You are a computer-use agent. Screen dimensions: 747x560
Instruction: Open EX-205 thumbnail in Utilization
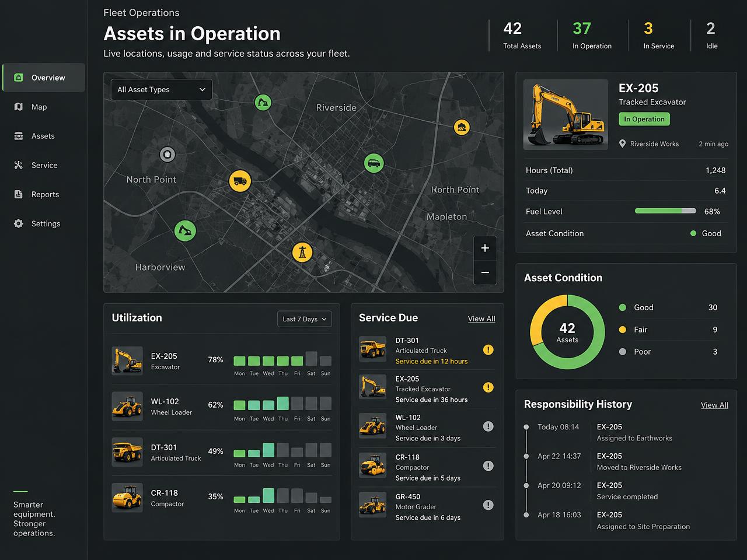(127, 360)
